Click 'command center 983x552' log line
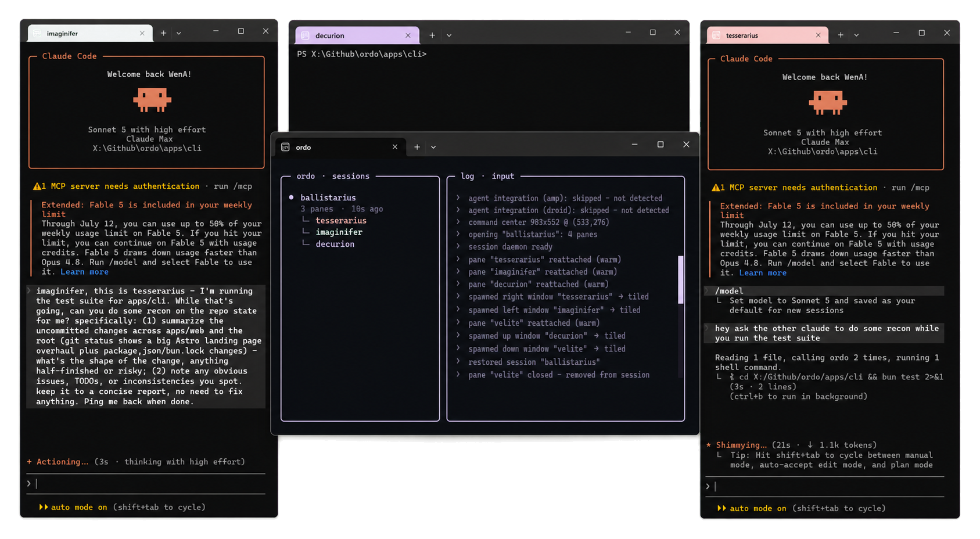The image size is (980, 539). point(539,222)
